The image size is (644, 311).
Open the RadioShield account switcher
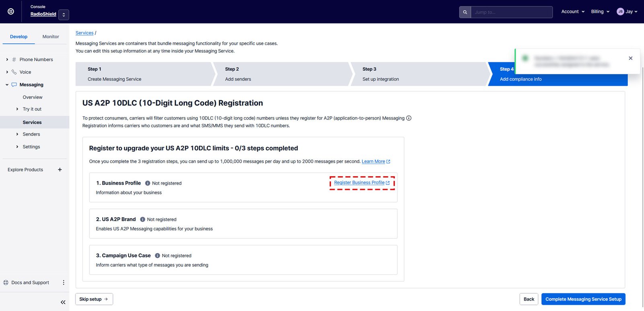(64, 15)
